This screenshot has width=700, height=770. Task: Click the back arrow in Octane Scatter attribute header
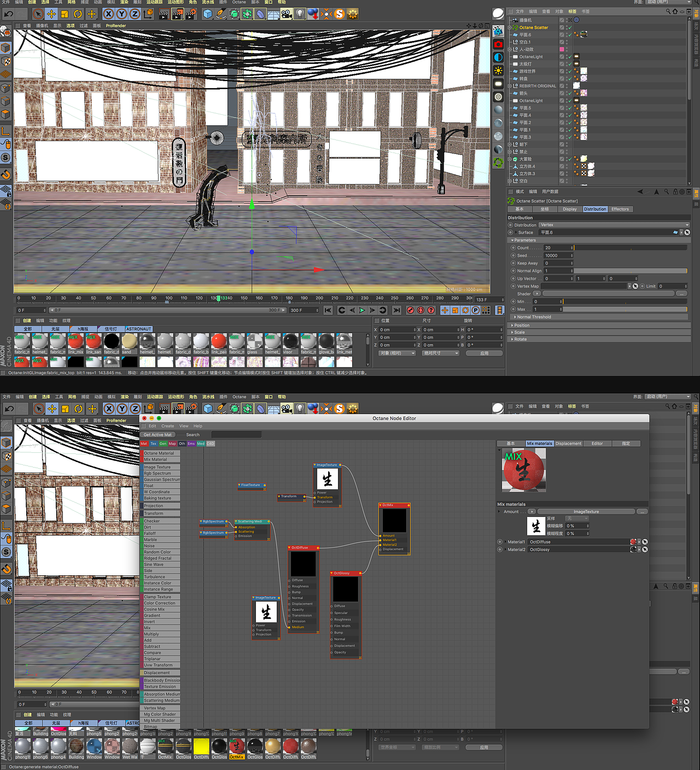click(640, 191)
